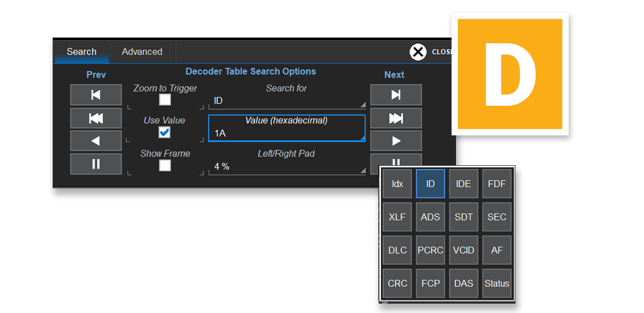Click the Next fast forward button
This screenshot has height=313, width=644.
396,118
